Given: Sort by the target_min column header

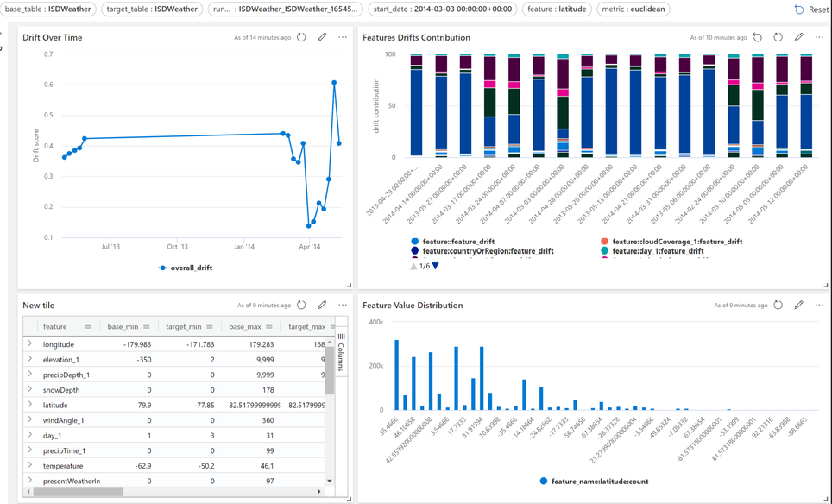Looking at the screenshot, I should (x=184, y=326).
